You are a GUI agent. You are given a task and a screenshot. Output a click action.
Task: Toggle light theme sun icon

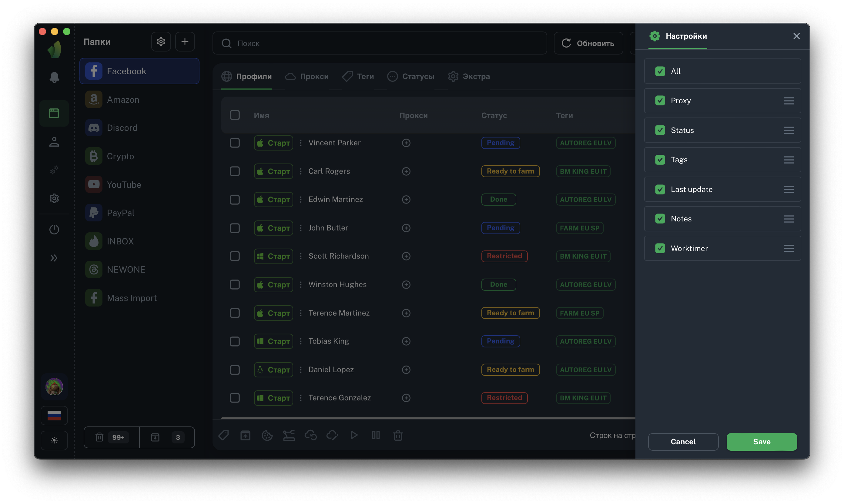54,440
